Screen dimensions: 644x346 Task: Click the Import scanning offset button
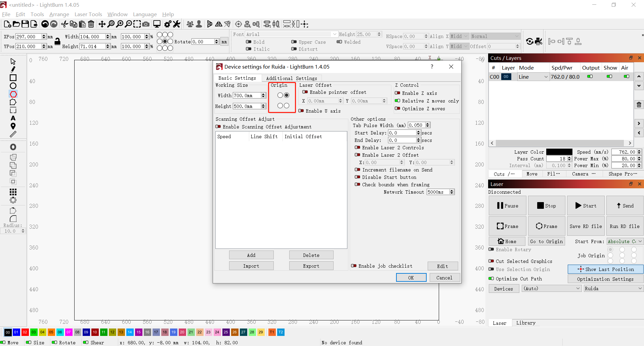251,266
